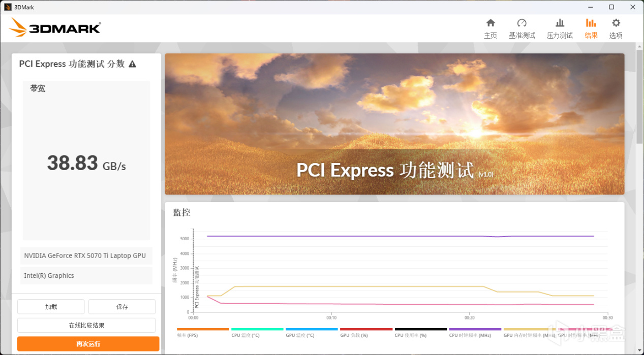644x355 pixels.
Task: Click the 00:20 time axis label
Action: pyautogui.click(x=469, y=318)
